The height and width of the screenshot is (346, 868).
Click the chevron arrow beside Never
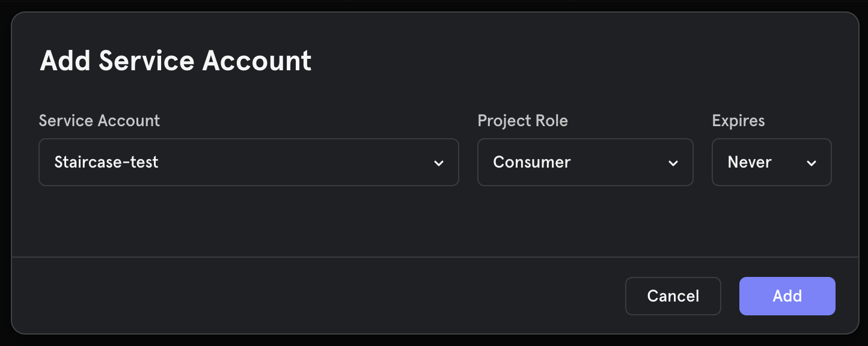[x=811, y=163]
